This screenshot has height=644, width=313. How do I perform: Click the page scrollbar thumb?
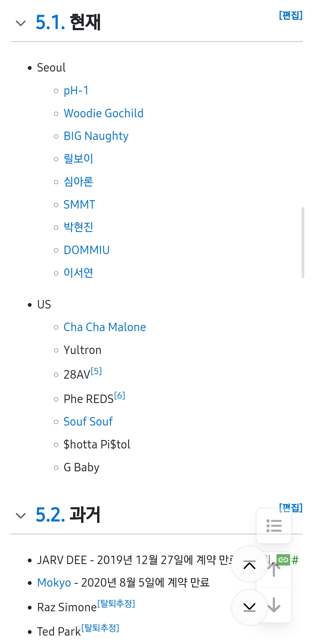pos(303,243)
